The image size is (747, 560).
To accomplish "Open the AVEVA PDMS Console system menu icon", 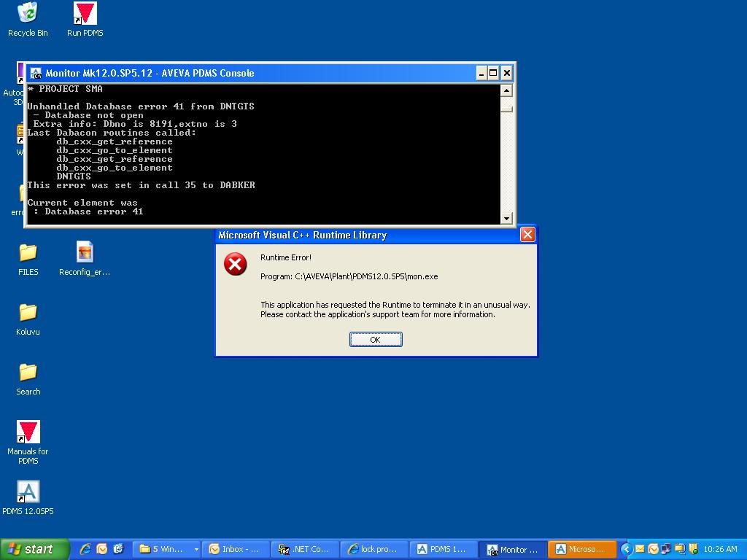I will click(36, 74).
